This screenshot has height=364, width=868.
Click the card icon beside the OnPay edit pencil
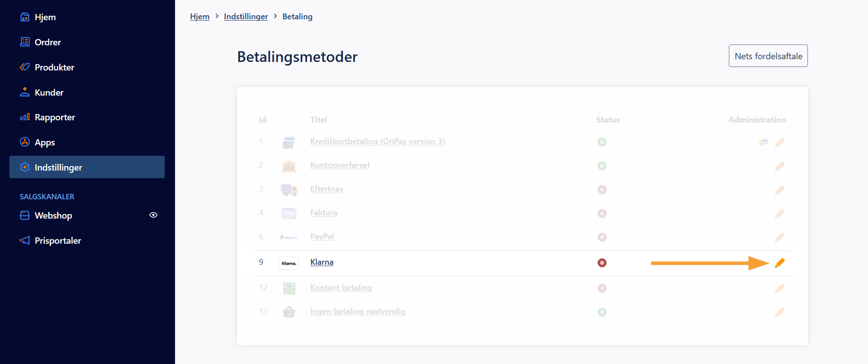(x=763, y=142)
